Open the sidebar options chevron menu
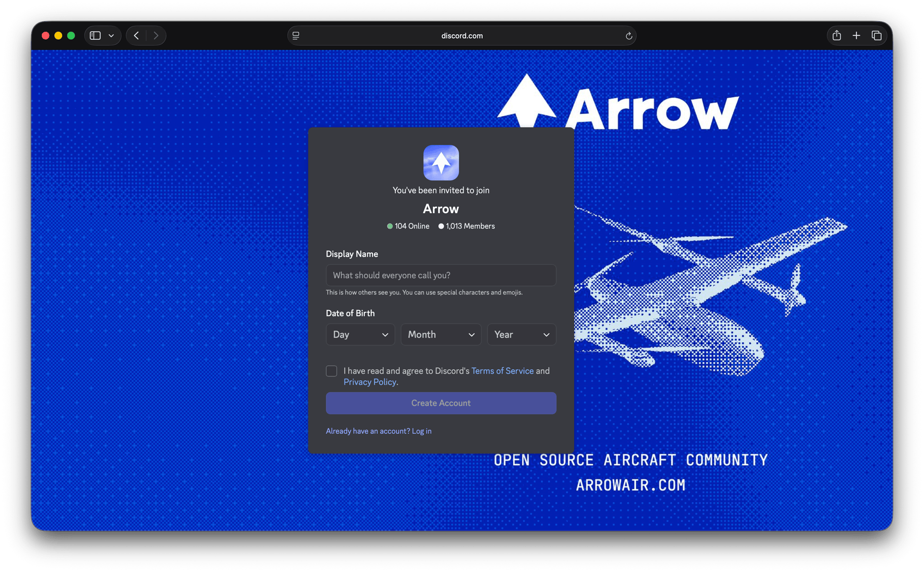The image size is (924, 572). (111, 36)
